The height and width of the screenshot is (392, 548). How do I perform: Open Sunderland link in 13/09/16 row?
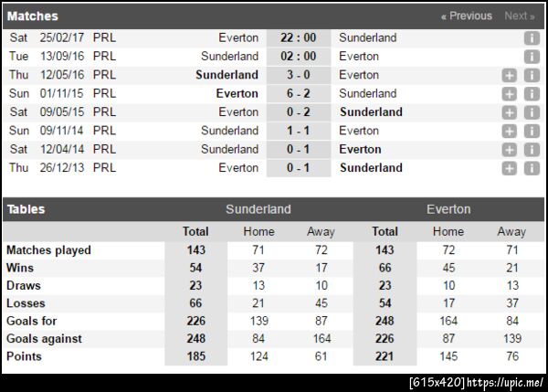[229, 56]
